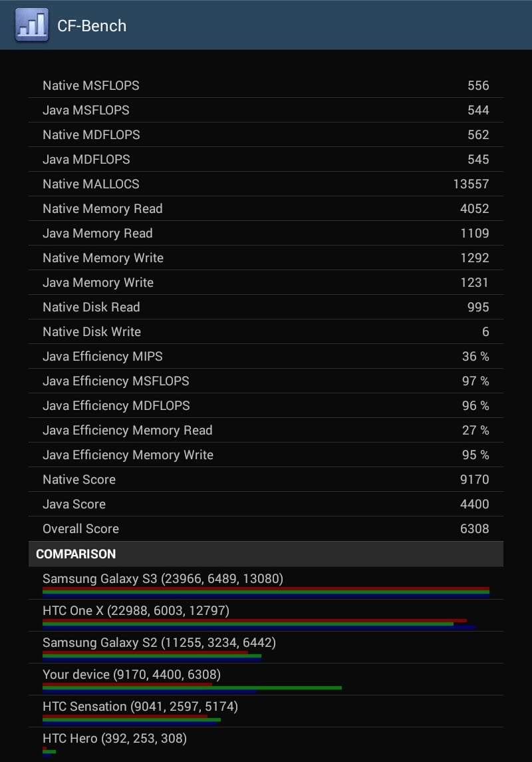The image size is (532, 762).
Task: Open the Native Memory Read entry
Action: 266,208
